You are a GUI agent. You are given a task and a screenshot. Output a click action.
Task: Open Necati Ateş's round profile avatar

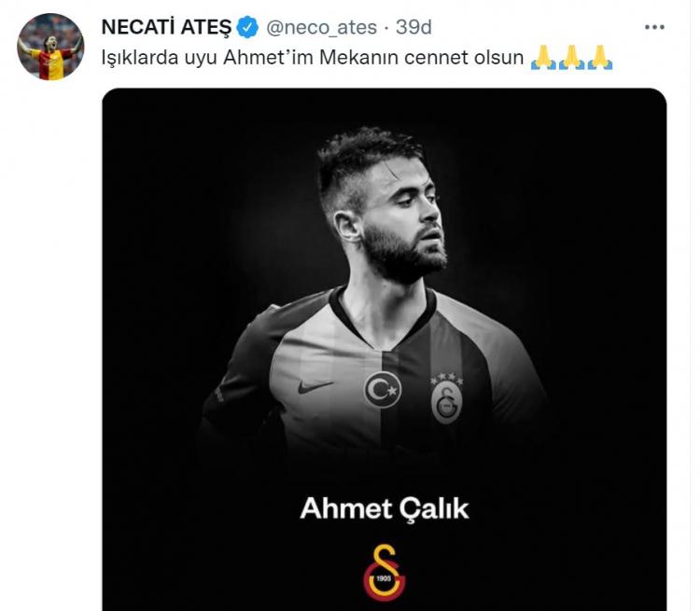(x=50, y=47)
